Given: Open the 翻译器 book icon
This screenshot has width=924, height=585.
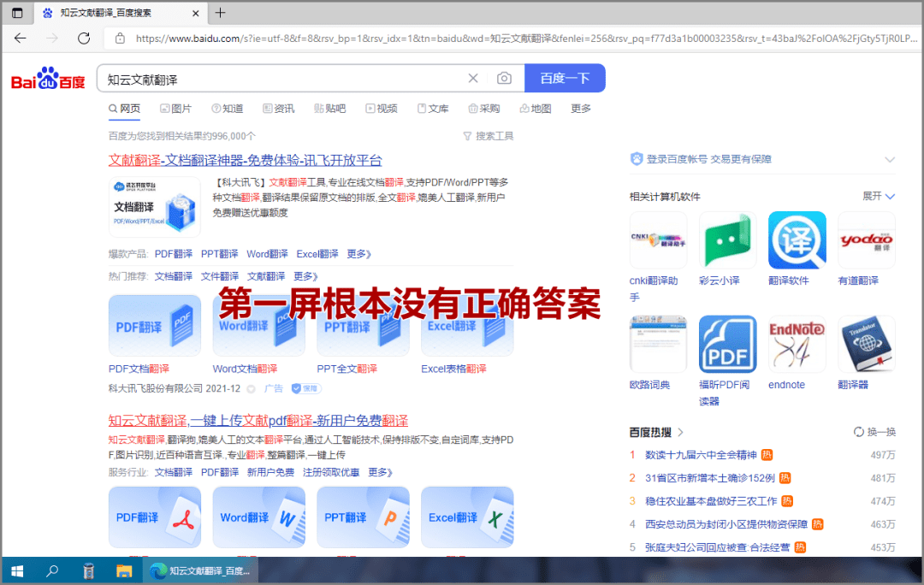Looking at the screenshot, I should [x=867, y=345].
